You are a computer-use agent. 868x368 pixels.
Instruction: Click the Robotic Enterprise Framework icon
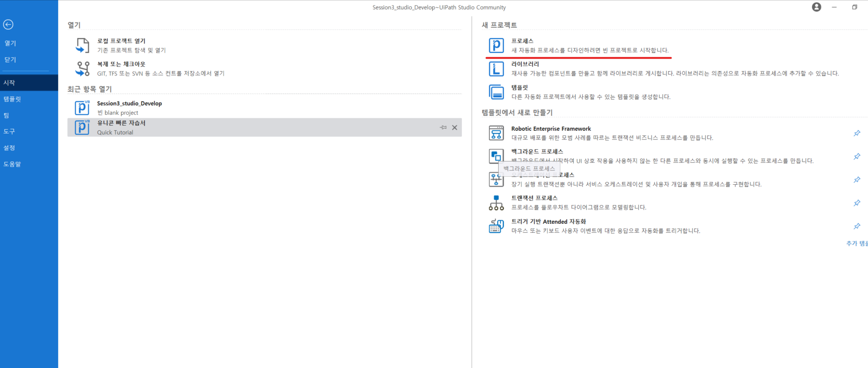(x=496, y=133)
